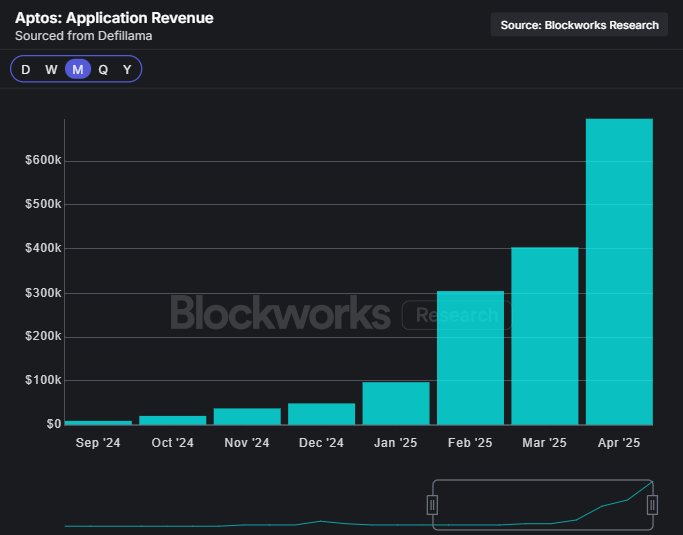Click the $100k y-axis label
This screenshot has height=535, width=683.
[43, 380]
